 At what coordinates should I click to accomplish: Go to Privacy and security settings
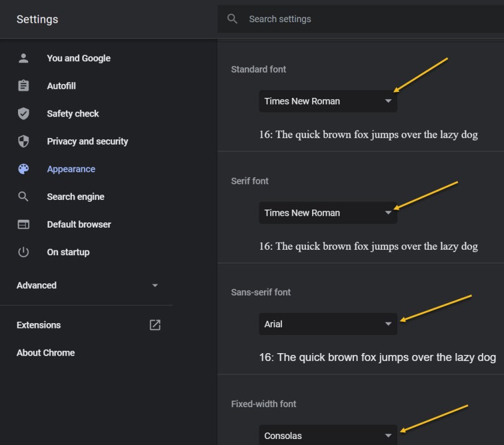(x=88, y=141)
